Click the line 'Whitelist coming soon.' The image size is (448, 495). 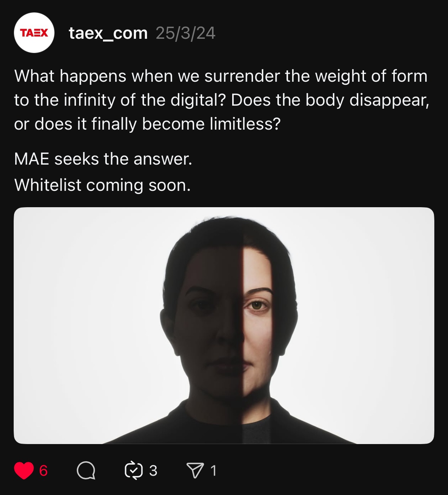(103, 185)
